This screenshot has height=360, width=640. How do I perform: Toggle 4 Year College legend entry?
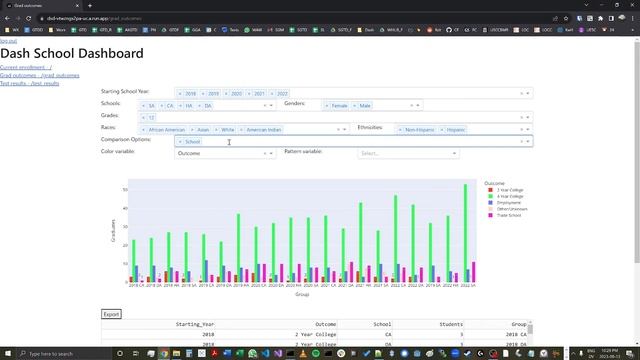pos(505,196)
